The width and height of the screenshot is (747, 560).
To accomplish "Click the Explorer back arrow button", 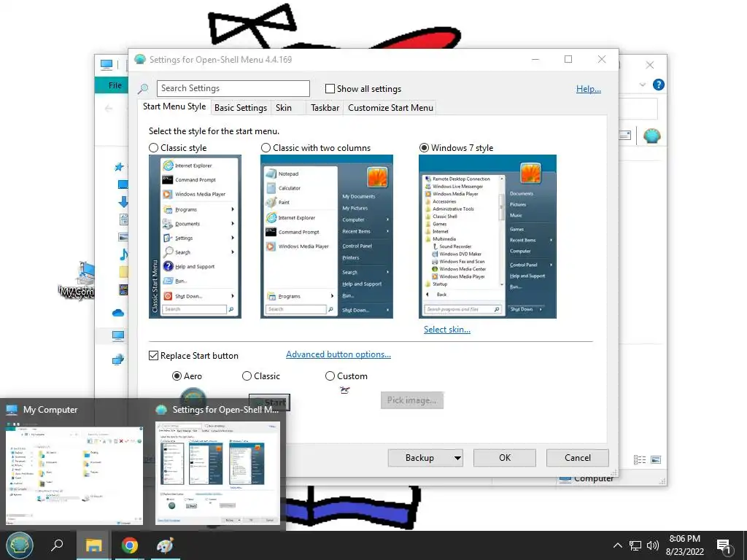I will tap(109, 109).
